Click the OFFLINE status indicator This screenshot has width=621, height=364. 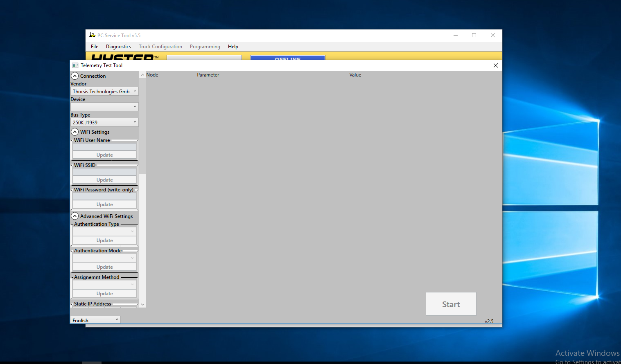tap(288, 59)
